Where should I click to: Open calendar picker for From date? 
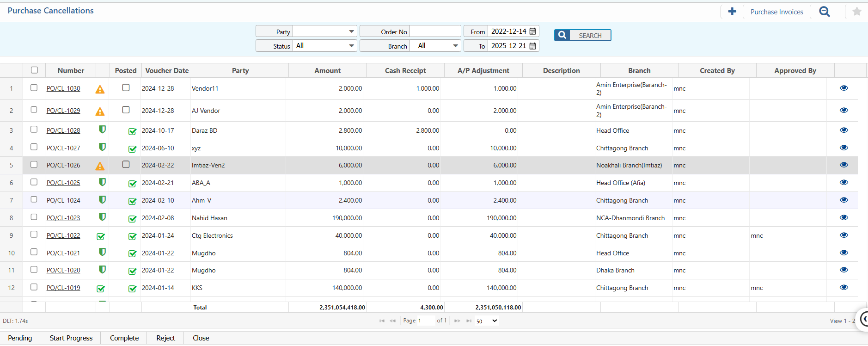(533, 31)
